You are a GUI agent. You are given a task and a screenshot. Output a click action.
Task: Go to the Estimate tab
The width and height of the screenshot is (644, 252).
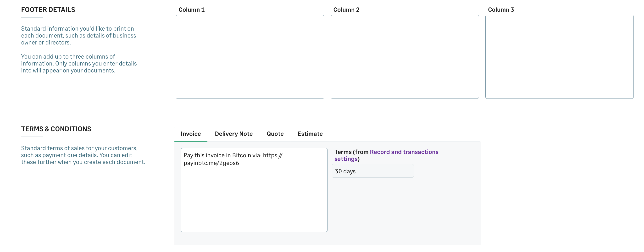[x=310, y=134]
